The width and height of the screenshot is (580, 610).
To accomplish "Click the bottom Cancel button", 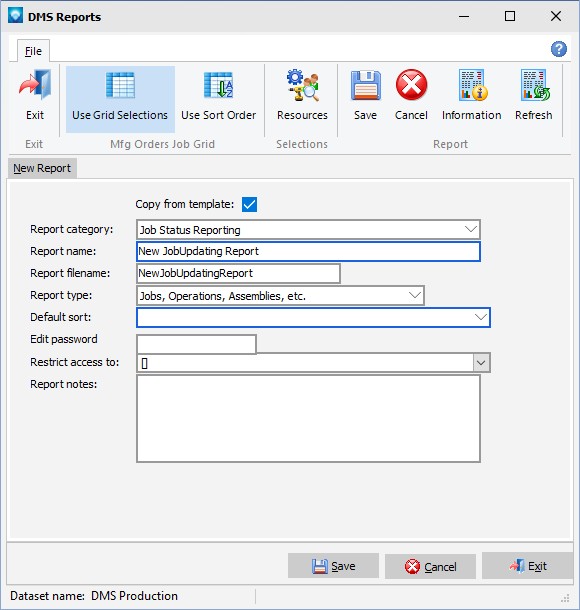I will pyautogui.click(x=430, y=566).
